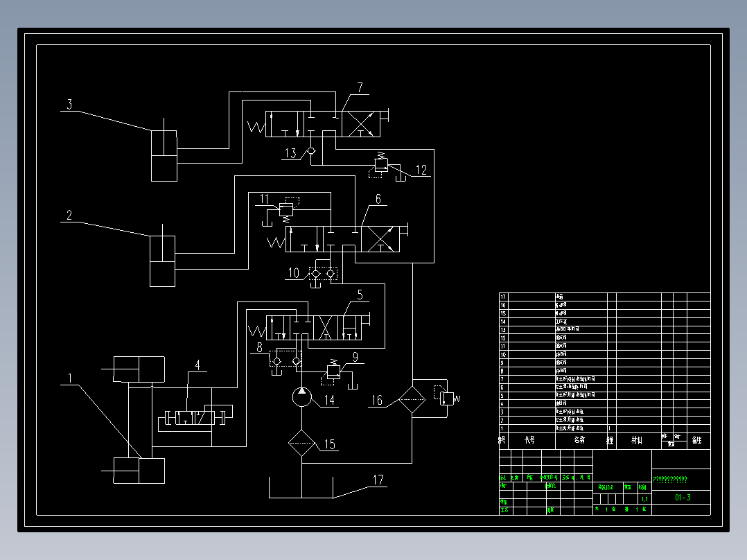Click callout number 14 beside the pump

[329, 401]
